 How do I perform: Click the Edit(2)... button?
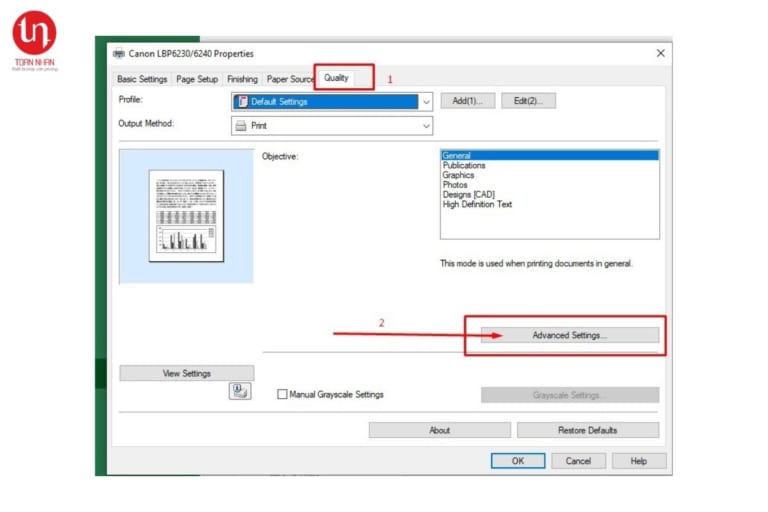528,101
